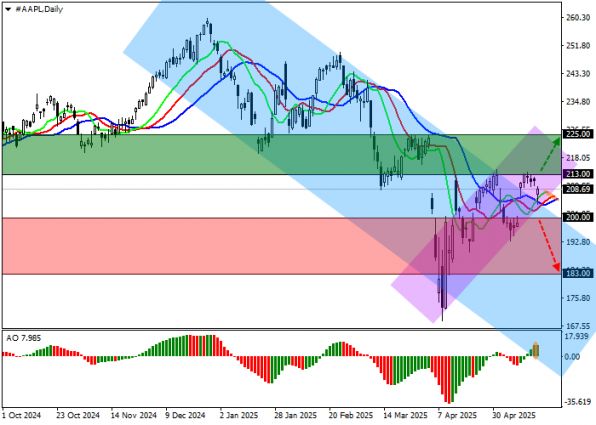Click the 175.80 price axis value
This screenshot has height=425, width=596.
click(x=578, y=298)
